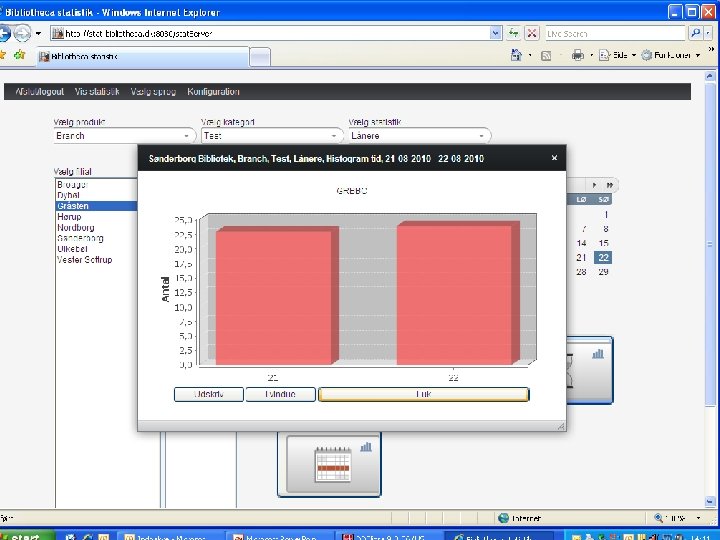Click the Udskriv button in dialog
The height and width of the screenshot is (540, 720).
[208, 394]
